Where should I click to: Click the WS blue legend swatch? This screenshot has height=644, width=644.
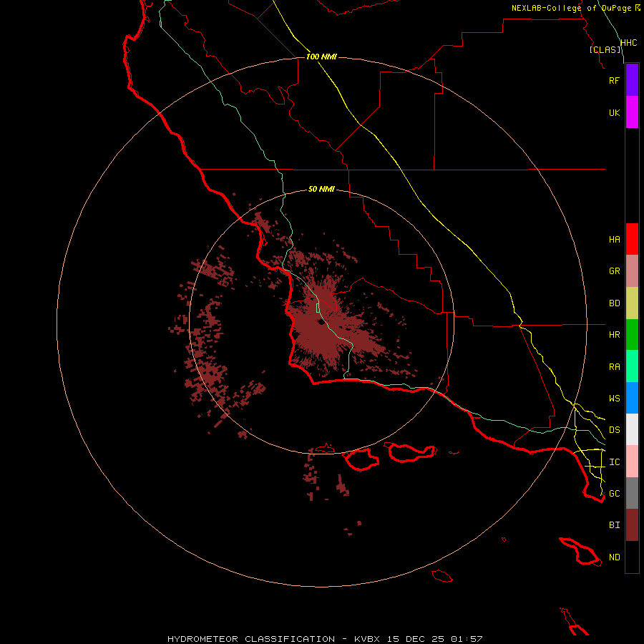pos(632,398)
